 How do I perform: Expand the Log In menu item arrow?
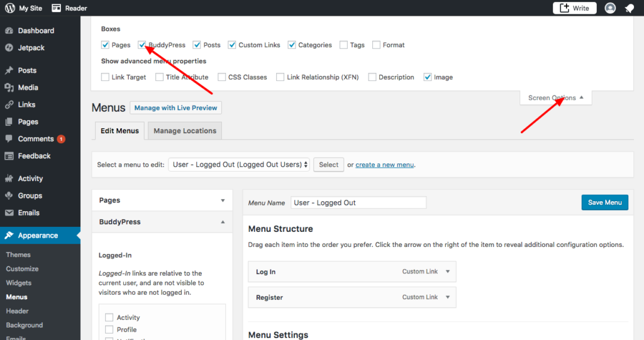pyautogui.click(x=448, y=272)
